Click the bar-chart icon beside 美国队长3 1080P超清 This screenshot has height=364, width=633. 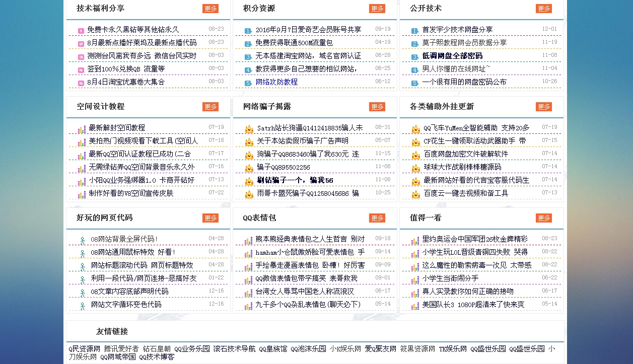pyautogui.click(x=415, y=306)
